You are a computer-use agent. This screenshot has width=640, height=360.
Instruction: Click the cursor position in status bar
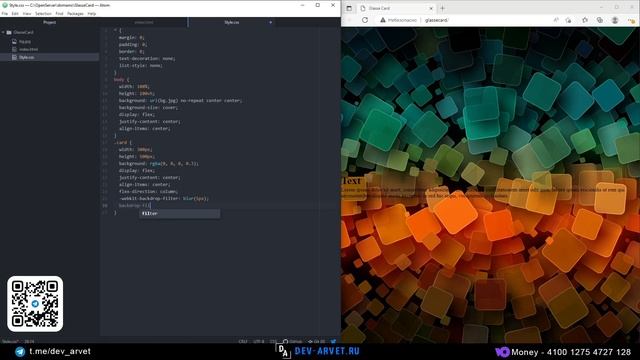[29, 341]
